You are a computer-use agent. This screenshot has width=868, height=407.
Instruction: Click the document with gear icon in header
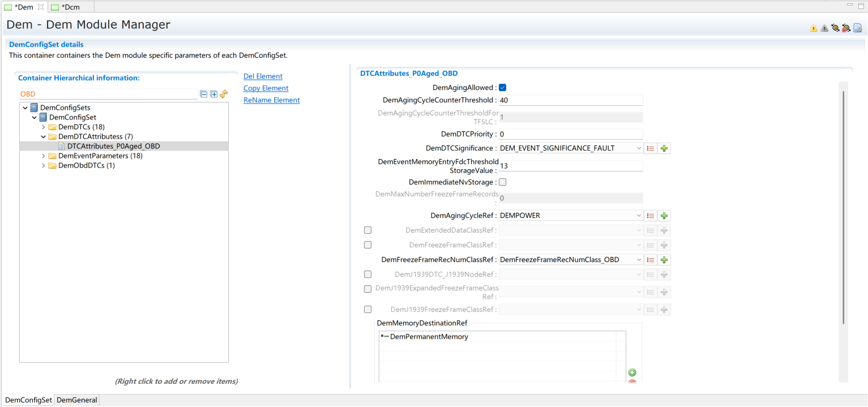click(x=857, y=28)
